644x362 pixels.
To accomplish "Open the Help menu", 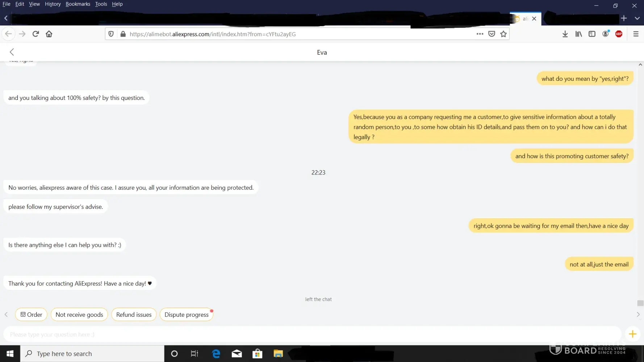I will [x=117, y=4].
